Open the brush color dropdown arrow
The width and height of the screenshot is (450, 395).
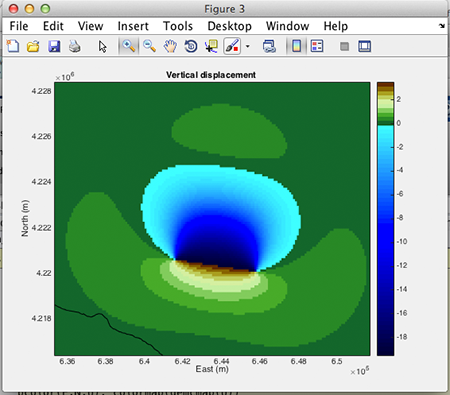pos(247,46)
